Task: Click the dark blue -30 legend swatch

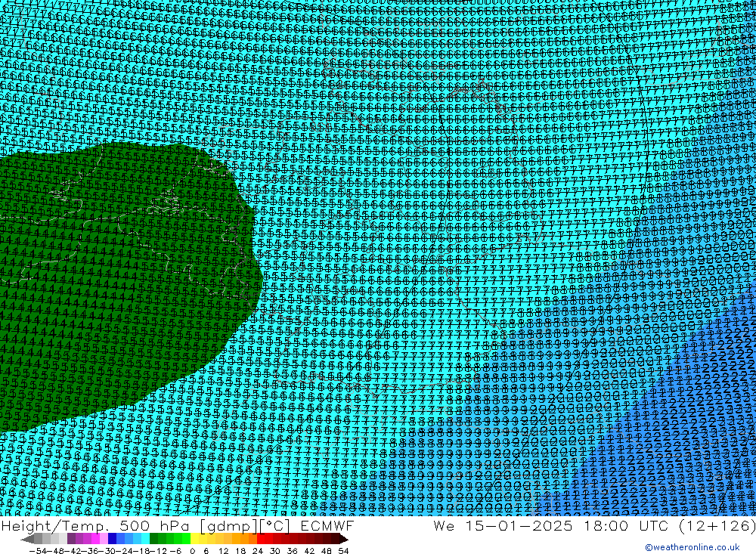Action: click(112, 539)
